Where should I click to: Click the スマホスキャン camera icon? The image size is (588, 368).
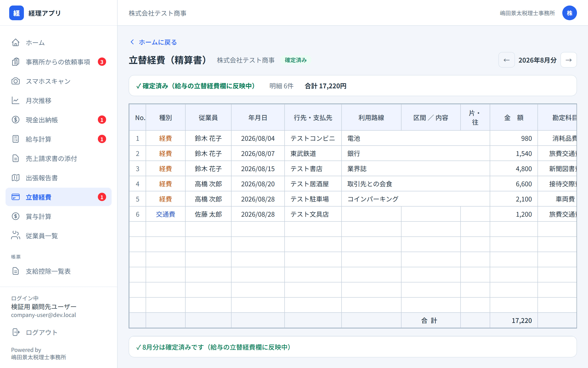(16, 81)
